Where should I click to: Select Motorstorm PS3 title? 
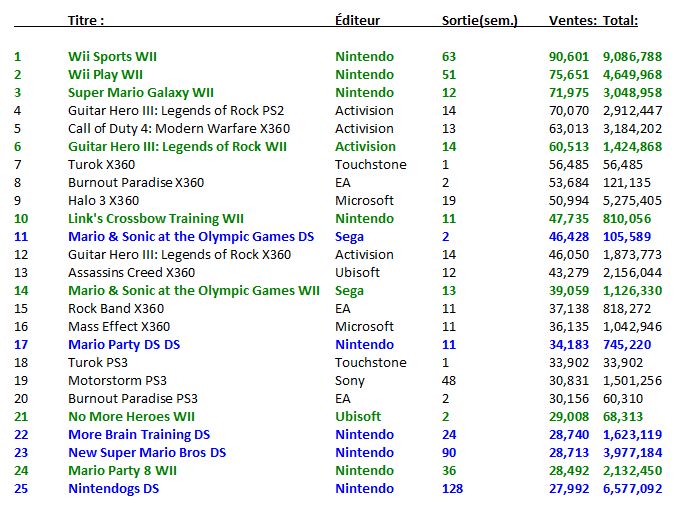(x=117, y=381)
